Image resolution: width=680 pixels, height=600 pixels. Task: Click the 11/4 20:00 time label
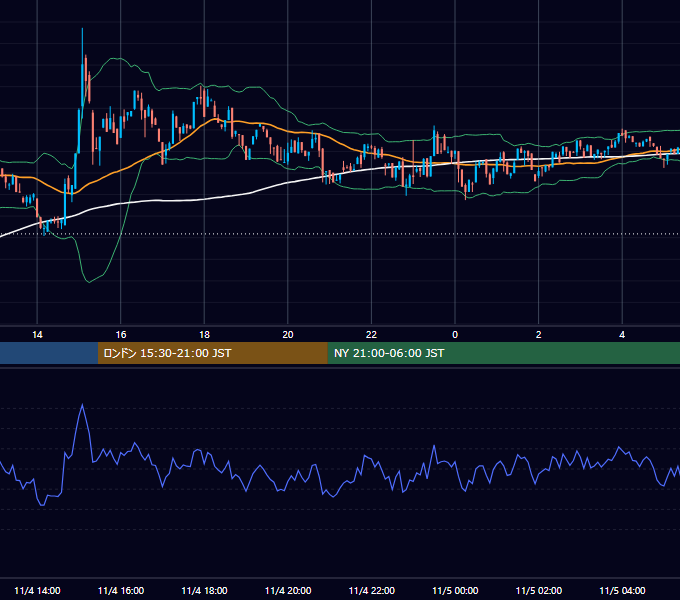[x=288, y=590]
